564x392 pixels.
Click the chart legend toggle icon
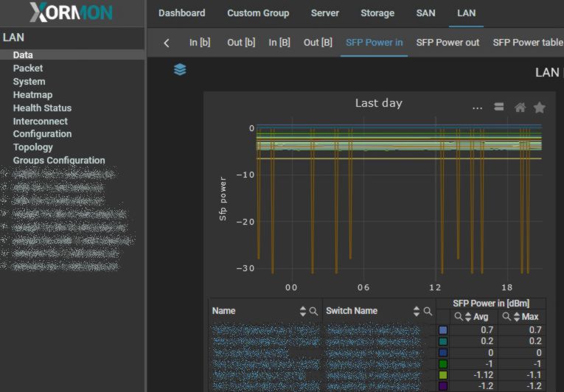tap(499, 107)
